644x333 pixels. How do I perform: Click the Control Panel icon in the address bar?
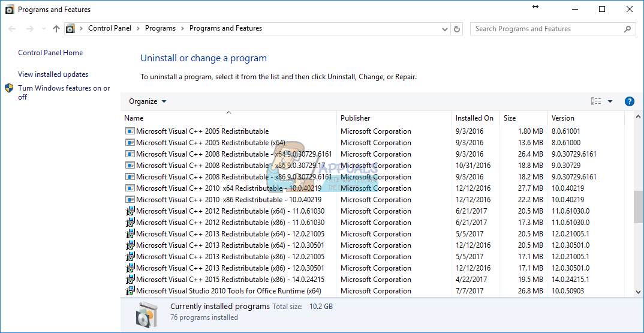pos(70,29)
